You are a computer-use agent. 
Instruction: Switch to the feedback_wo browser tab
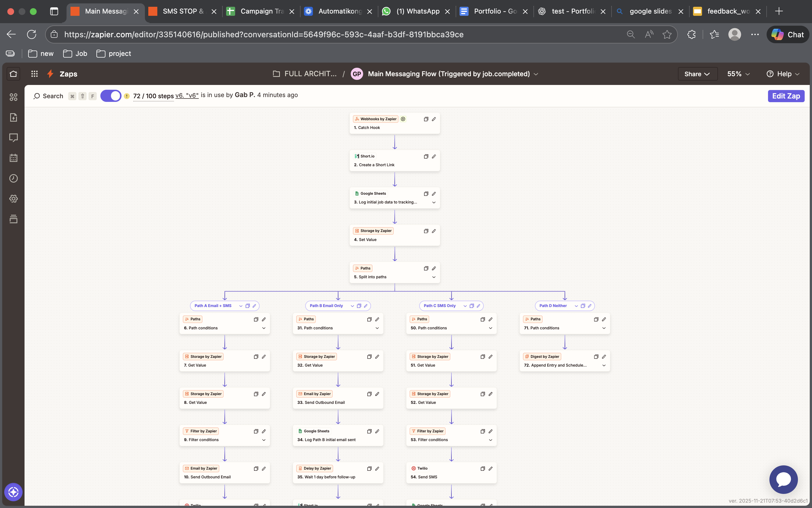point(728,11)
